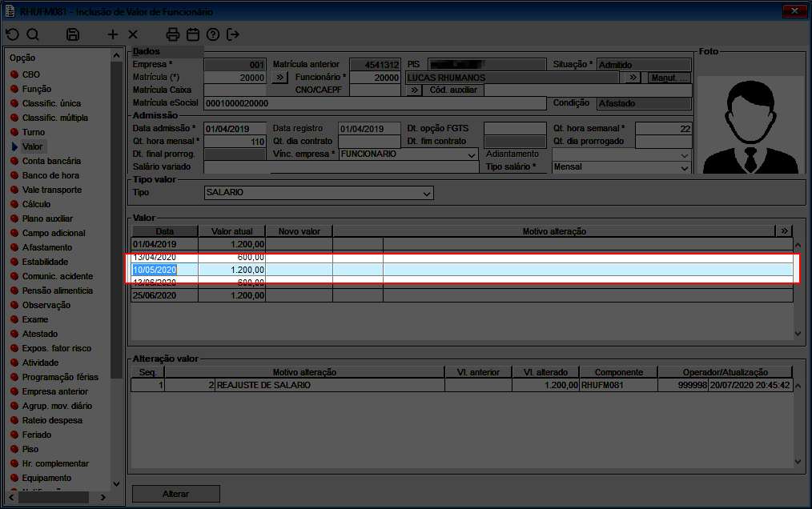Click the Alteração valor grid scroll-down arrow

point(798,462)
